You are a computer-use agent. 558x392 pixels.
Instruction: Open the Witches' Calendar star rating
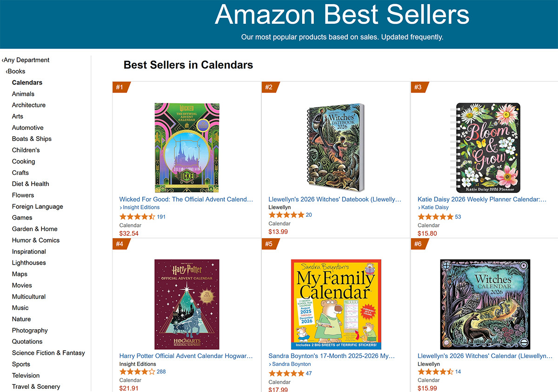pyautogui.click(x=435, y=372)
